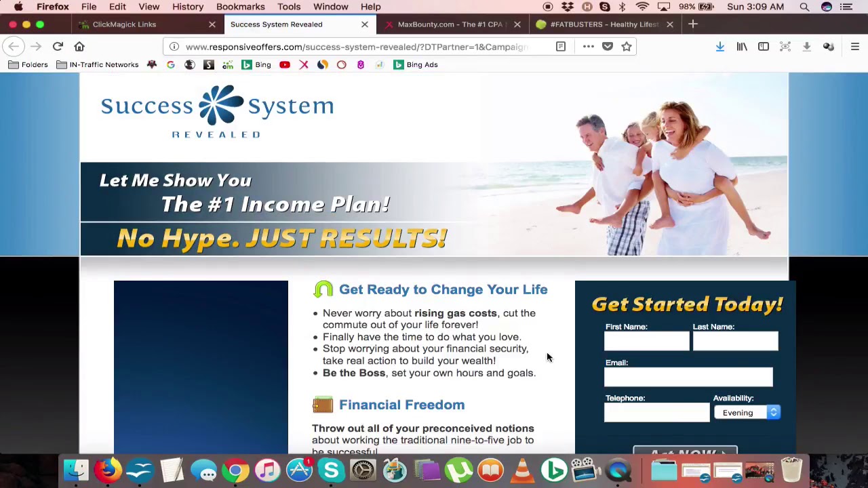Viewport: 868px width, 488px height.
Task: Open uTorrent from the Dock
Action: [x=458, y=470]
